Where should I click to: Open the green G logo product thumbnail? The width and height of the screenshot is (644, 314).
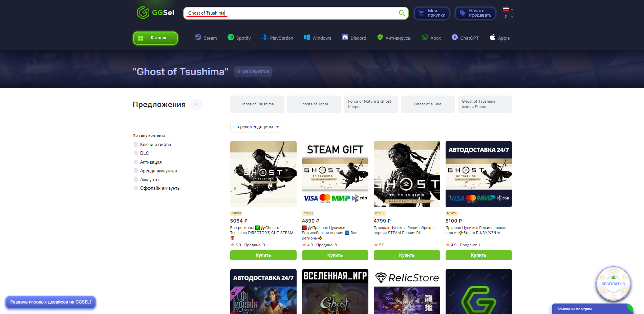click(x=479, y=292)
